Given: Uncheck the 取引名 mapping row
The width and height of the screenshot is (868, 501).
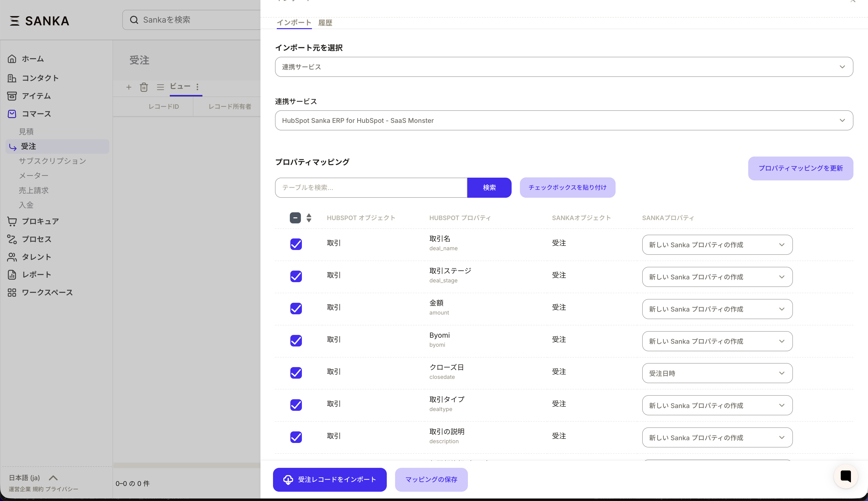Looking at the screenshot, I should click(x=296, y=244).
